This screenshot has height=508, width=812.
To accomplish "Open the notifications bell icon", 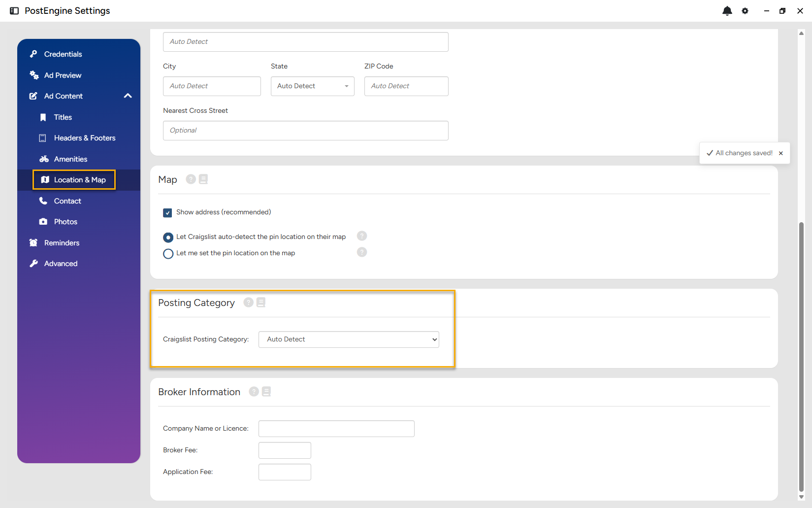I will [727, 11].
